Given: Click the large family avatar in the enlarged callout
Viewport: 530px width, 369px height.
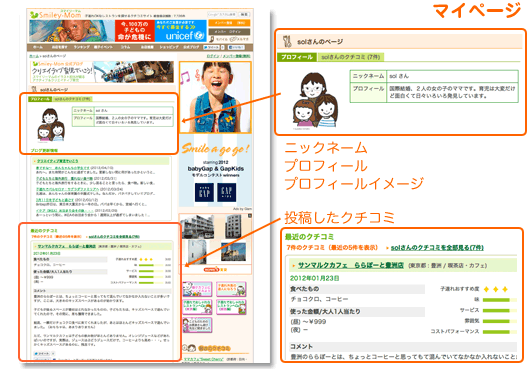Looking at the screenshot, I should click(x=315, y=100).
